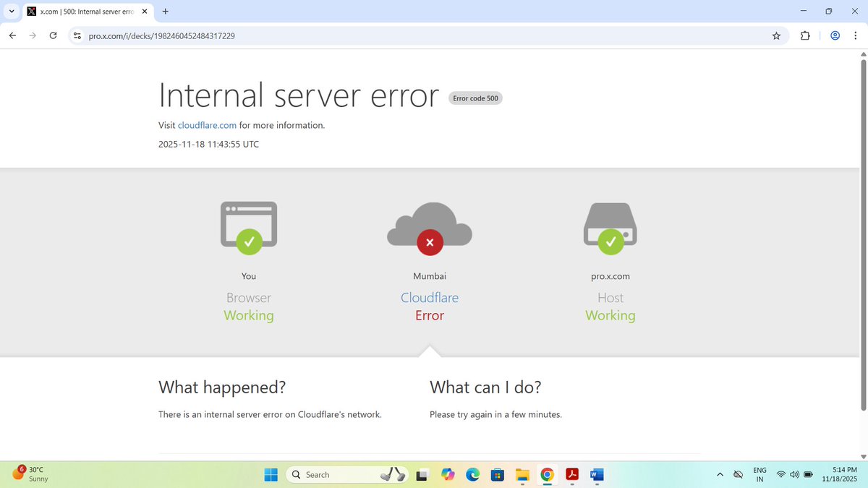
Task: Show hidden system tray icons chevron
Action: 720,474
